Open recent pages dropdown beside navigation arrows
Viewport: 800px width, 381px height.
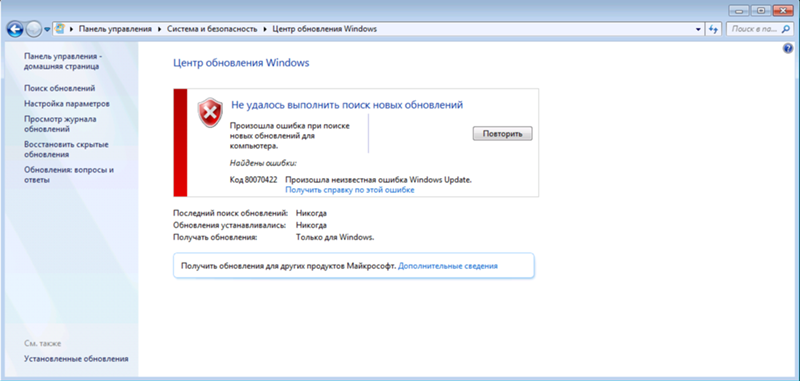click(x=47, y=30)
